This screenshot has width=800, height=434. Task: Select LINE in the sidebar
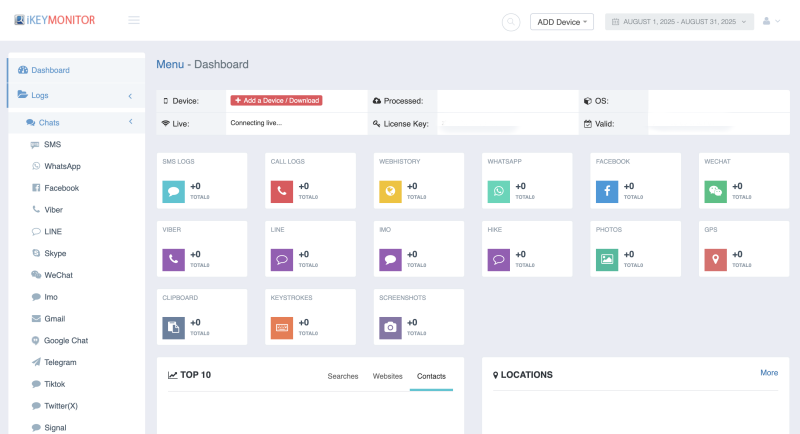click(x=52, y=232)
